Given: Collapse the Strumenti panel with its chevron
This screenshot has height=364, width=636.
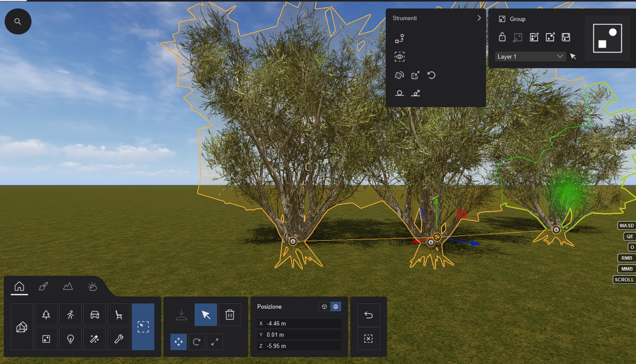Looking at the screenshot, I should (x=479, y=18).
